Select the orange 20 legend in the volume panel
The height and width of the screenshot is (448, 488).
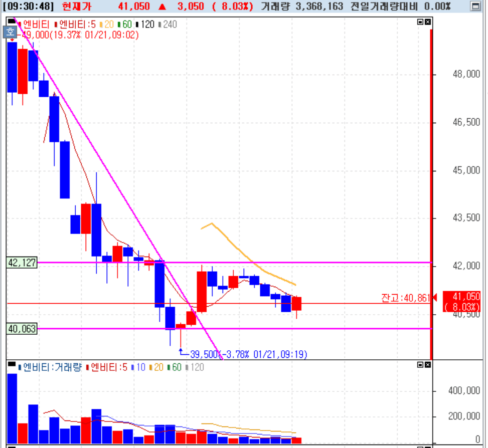(156, 367)
